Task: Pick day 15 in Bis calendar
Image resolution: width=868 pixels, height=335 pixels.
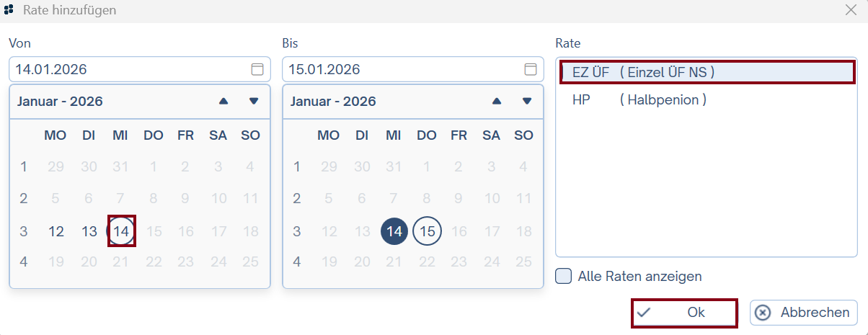Action: point(428,231)
